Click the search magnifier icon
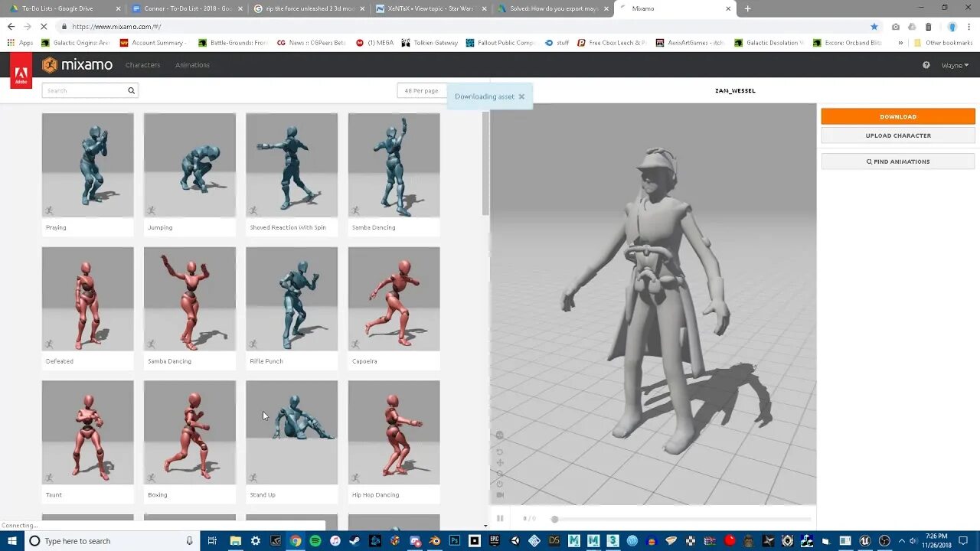Viewport: 980px width, 551px height. point(131,90)
